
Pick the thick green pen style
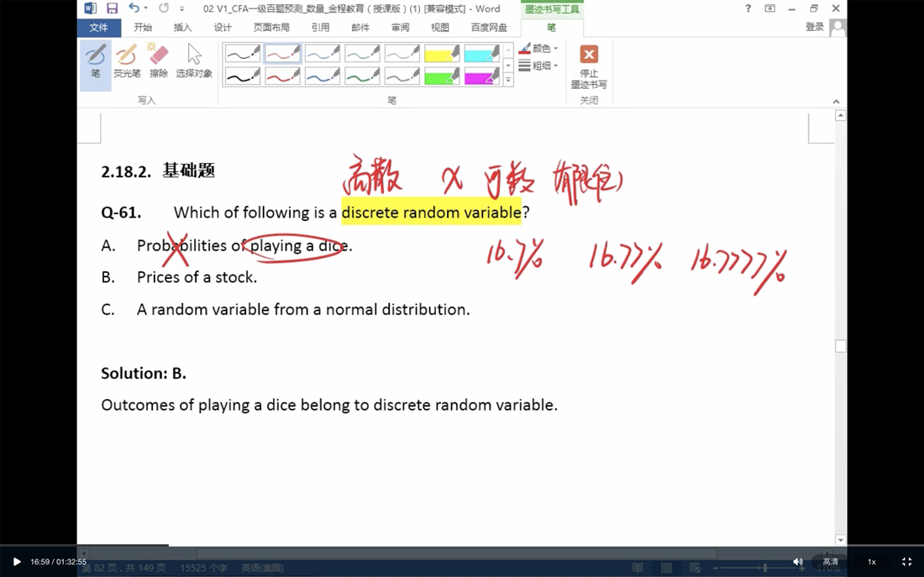click(x=362, y=76)
